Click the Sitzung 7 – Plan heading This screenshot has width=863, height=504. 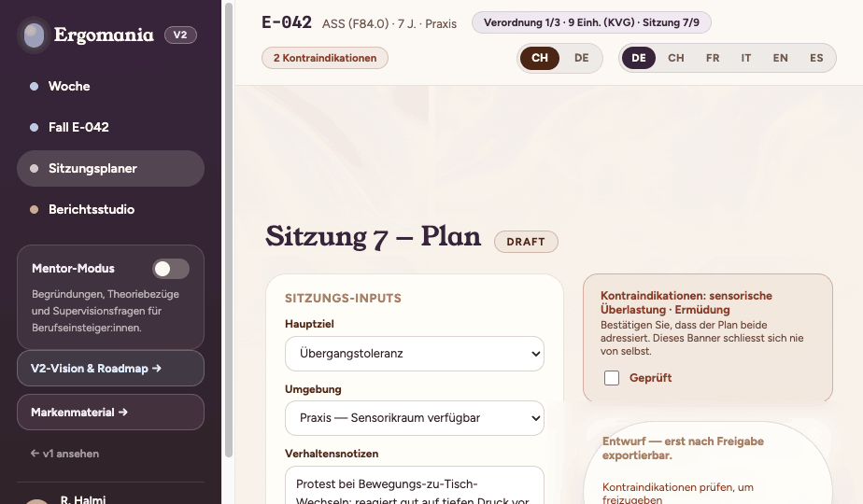(x=374, y=237)
